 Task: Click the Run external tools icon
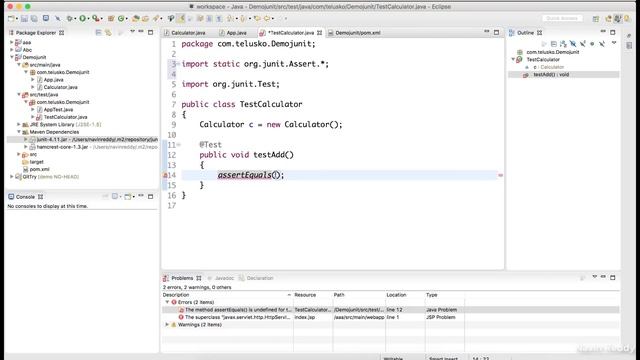(96, 18)
